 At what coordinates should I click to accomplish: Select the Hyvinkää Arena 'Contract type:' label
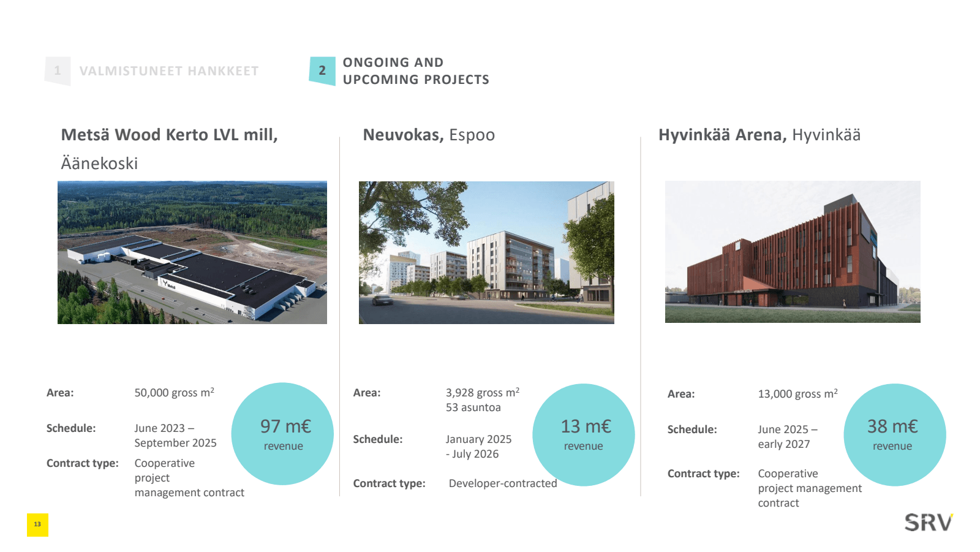click(x=704, y=474)
